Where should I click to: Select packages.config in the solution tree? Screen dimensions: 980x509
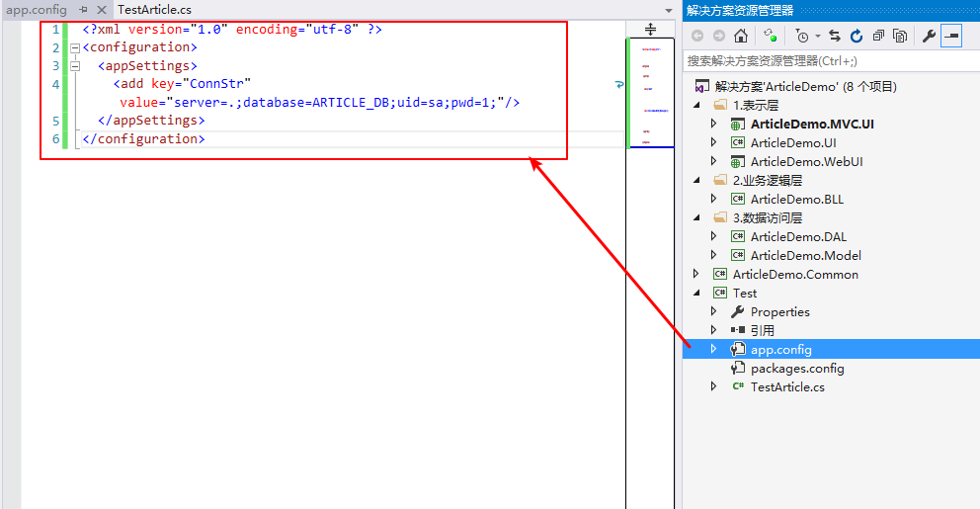point(796,368)
